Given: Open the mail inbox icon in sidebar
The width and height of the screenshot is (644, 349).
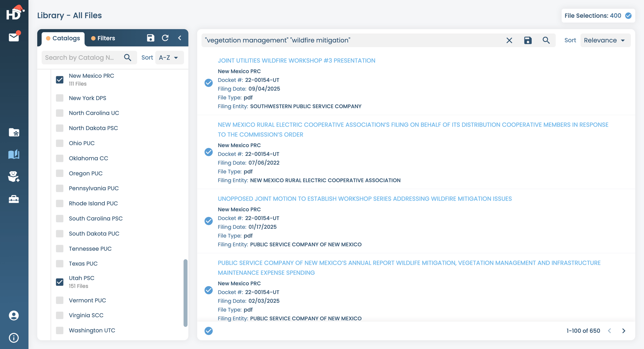Looking at the screenshot, I should [x=14, y=37].
